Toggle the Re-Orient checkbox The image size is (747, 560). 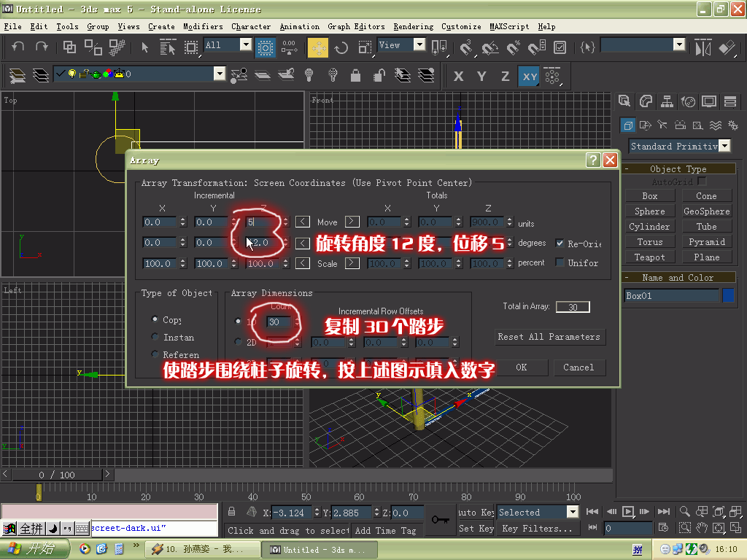pos(560,244)
